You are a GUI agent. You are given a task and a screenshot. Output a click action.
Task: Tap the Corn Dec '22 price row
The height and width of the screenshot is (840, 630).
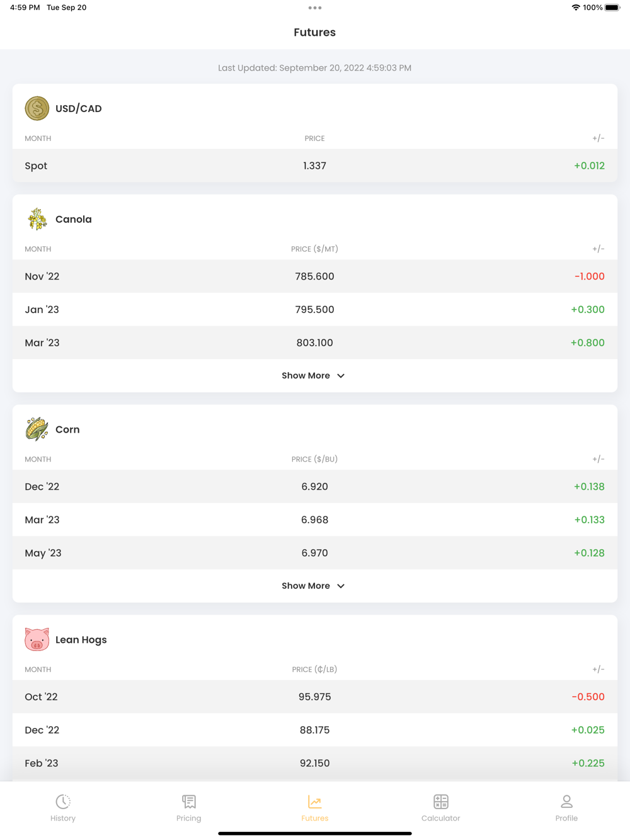pos(315,487)
